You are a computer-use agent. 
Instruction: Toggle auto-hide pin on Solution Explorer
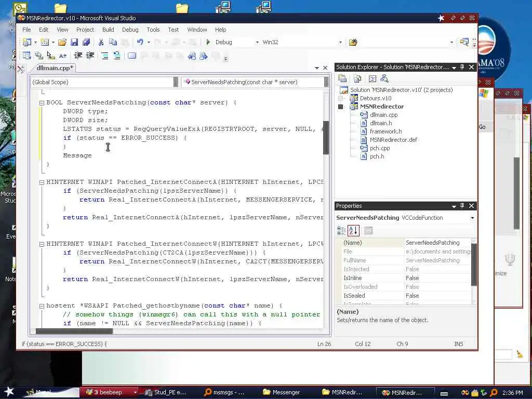pyautogui.click(x=462, y=67)
